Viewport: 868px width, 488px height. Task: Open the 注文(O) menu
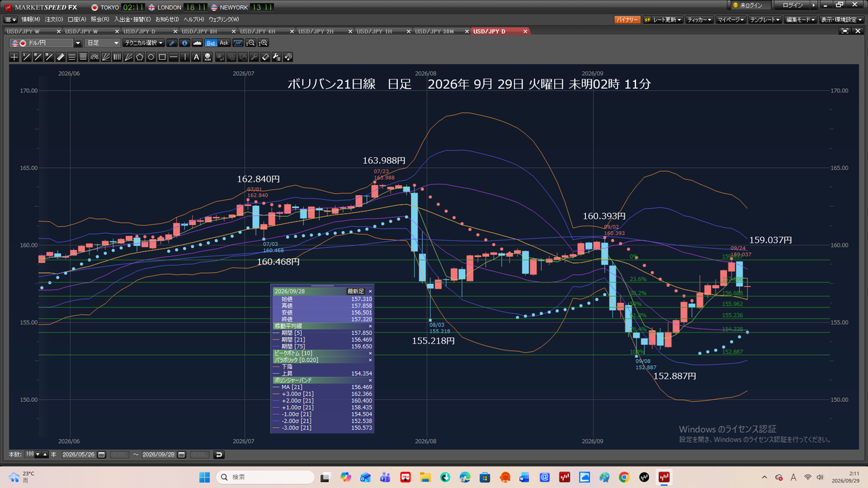pos(55,20)
